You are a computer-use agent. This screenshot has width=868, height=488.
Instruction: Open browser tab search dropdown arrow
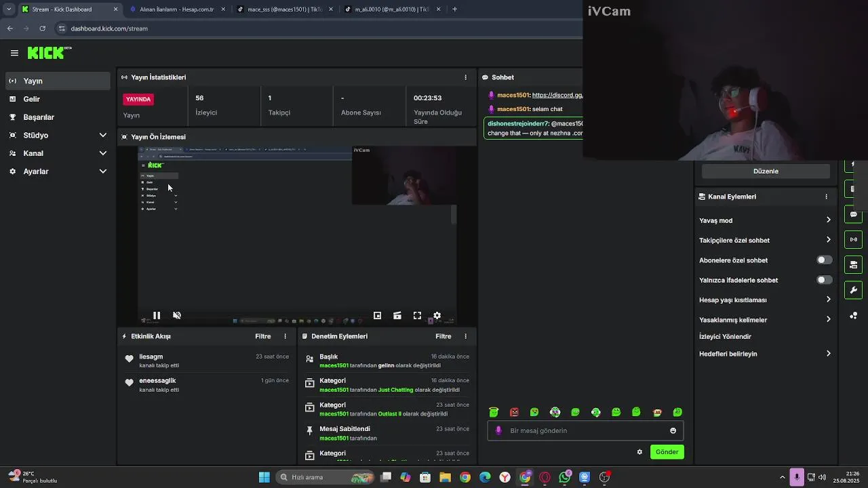[x=9, y=9]
